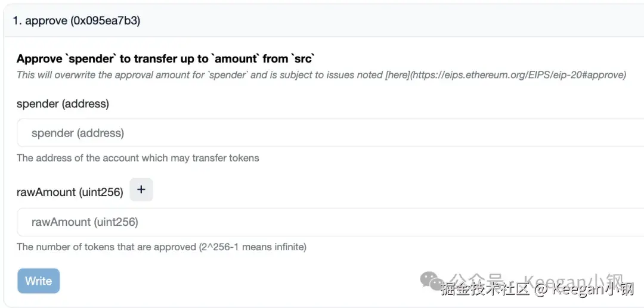
Task: Click the 'address of the account' helper text
Action: pos(138,158)
